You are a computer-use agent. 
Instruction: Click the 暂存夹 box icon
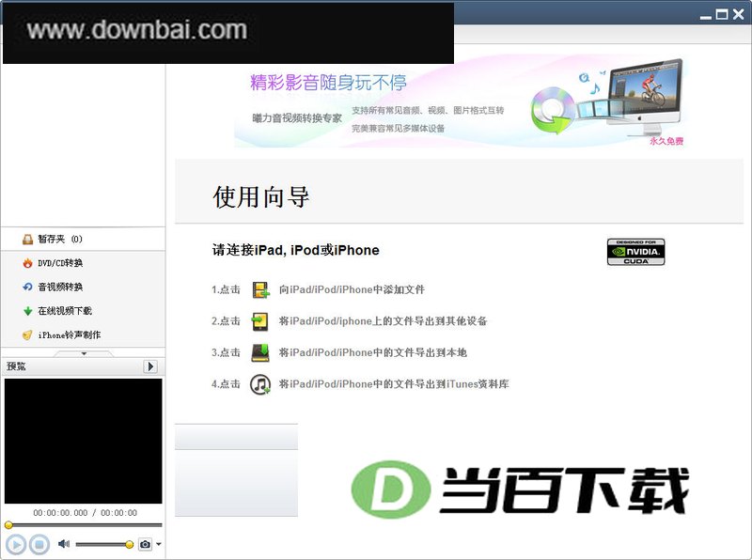tap(28, 239)
